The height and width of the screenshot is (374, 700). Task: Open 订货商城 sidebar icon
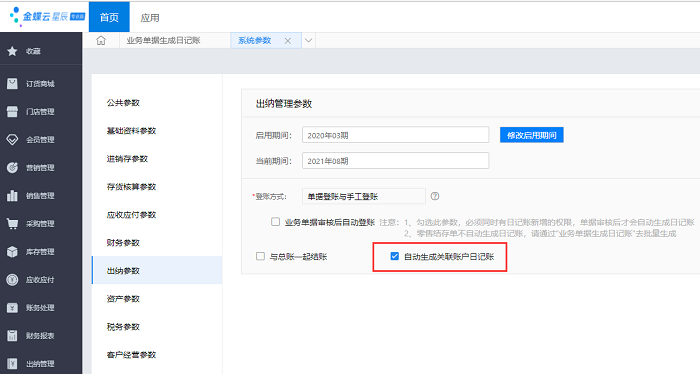tap(12, 83)
